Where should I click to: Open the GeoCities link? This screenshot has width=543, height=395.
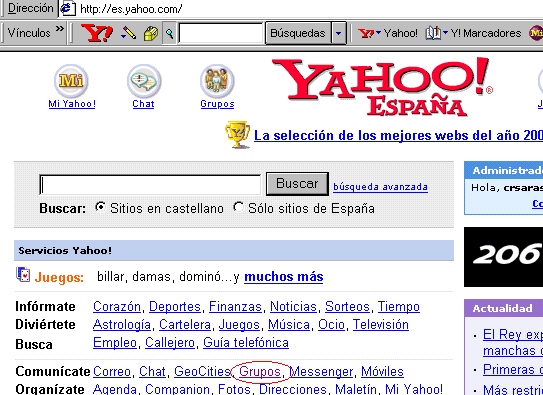coord(202,372)
